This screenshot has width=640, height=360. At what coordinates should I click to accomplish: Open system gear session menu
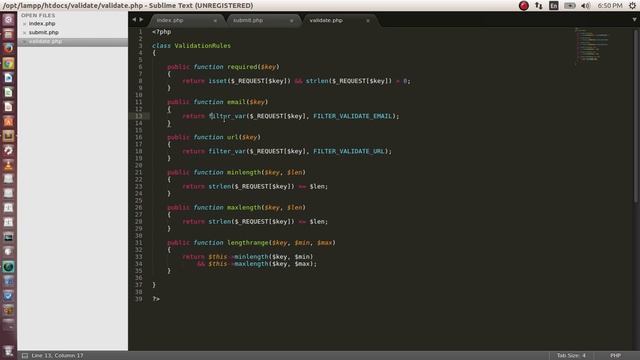coord(633,6)
